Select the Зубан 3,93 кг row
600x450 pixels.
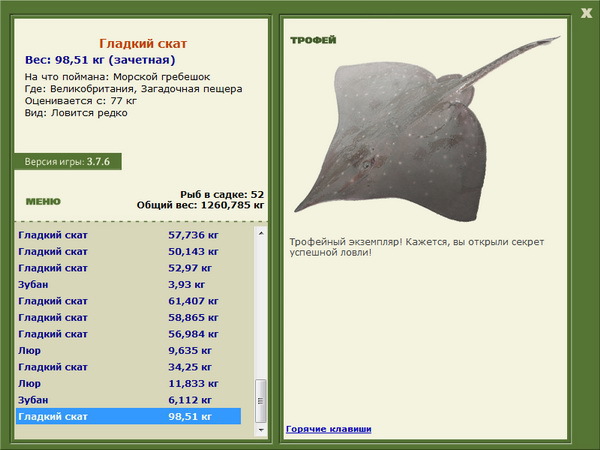(x=129, y=285)
